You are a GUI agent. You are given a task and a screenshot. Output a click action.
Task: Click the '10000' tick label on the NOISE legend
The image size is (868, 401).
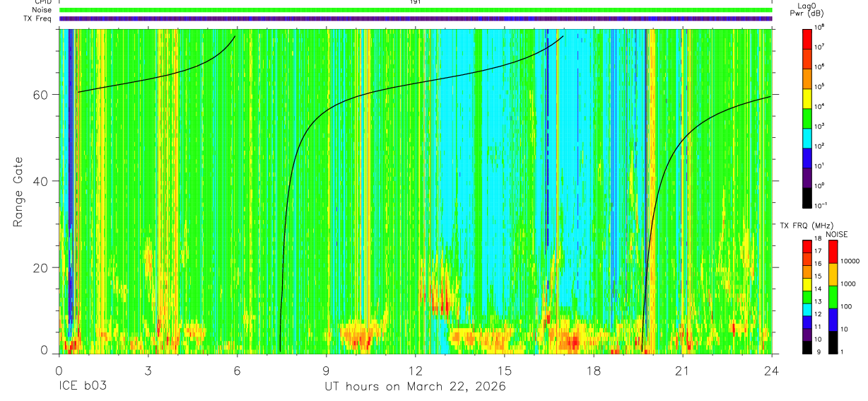tap(850, 261)
